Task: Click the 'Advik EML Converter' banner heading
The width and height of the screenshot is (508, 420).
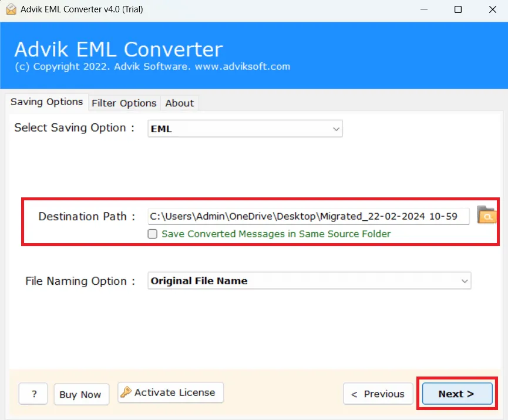Action: [x=119, y=49]
